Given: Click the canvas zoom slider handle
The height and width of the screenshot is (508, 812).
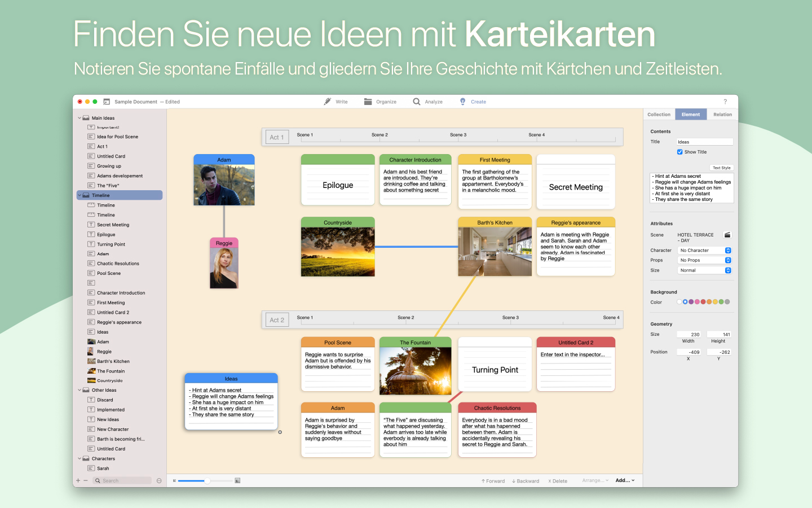Looking at the screenshot, I should [207, 481].
